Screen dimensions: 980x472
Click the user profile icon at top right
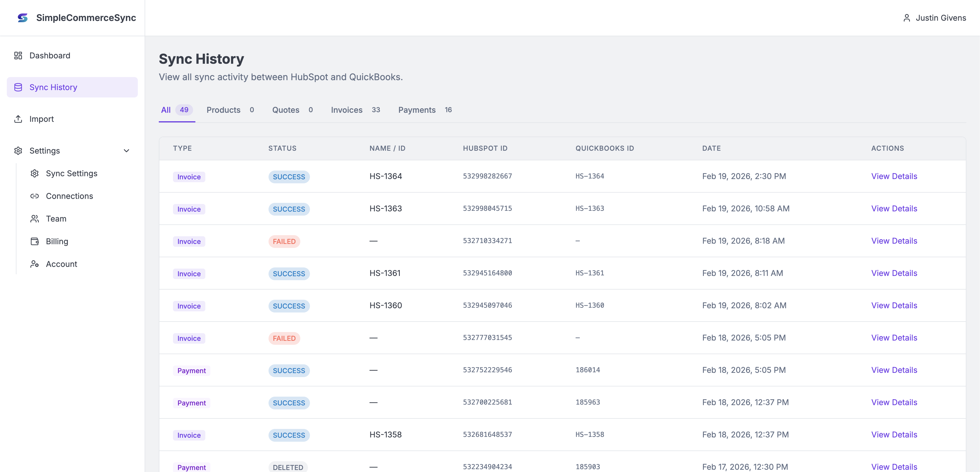(x=907, y=18)
